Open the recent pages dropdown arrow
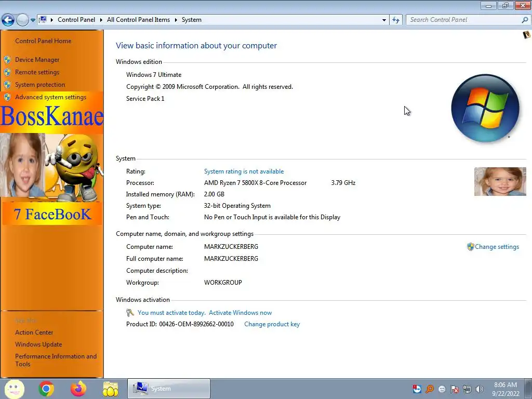This screenshot has height=399, width=532. 33,20
